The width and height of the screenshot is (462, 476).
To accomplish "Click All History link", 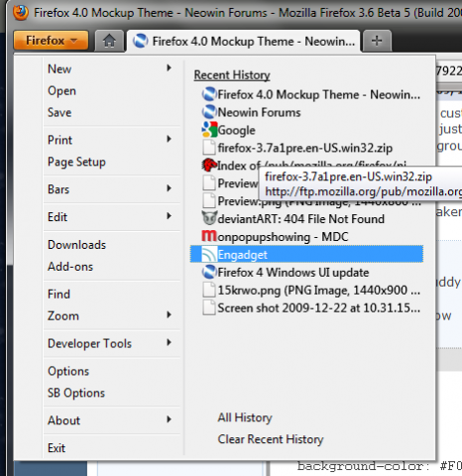I will (x=245, y=417).
